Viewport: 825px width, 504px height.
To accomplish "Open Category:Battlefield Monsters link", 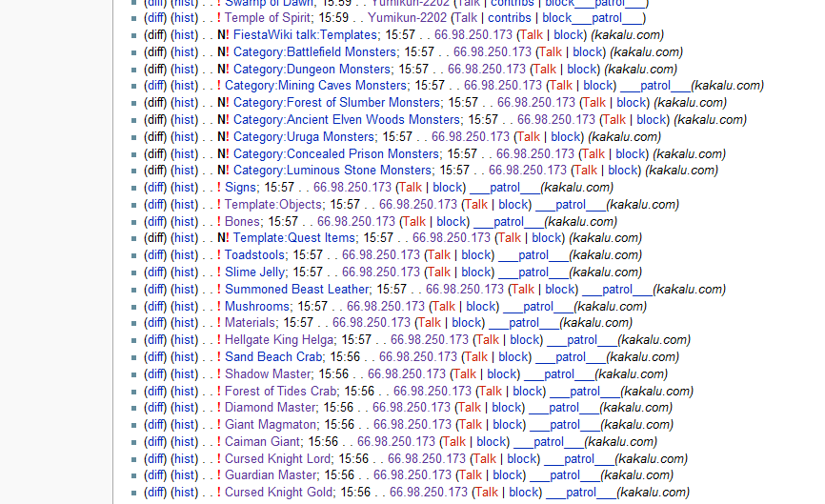I will point(314,52).
